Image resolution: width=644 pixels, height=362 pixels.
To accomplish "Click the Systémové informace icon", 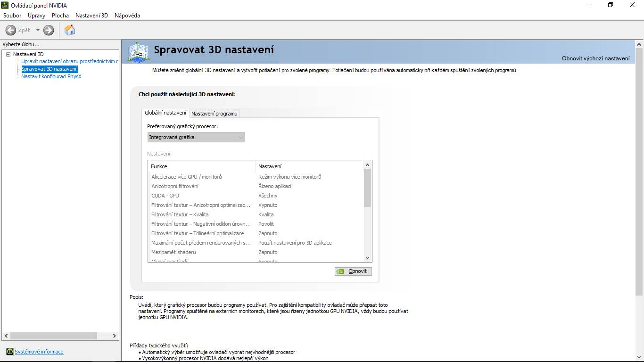I will point(10,352).
